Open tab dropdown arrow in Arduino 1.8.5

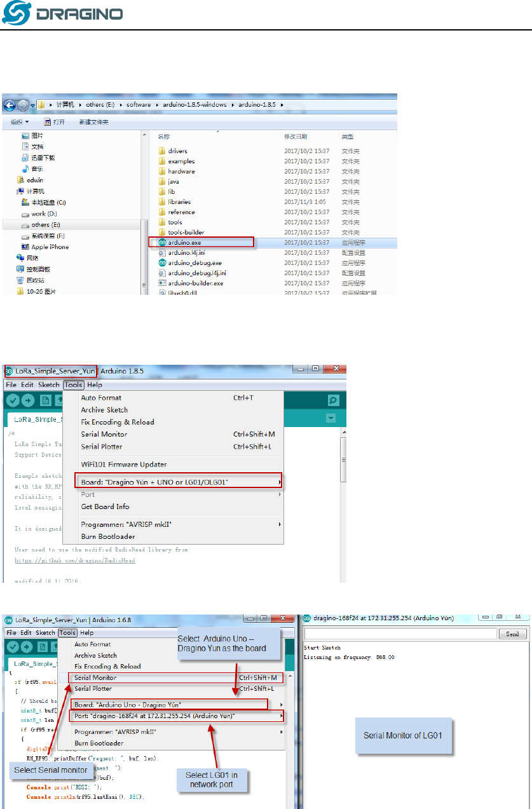pos(331,418)
